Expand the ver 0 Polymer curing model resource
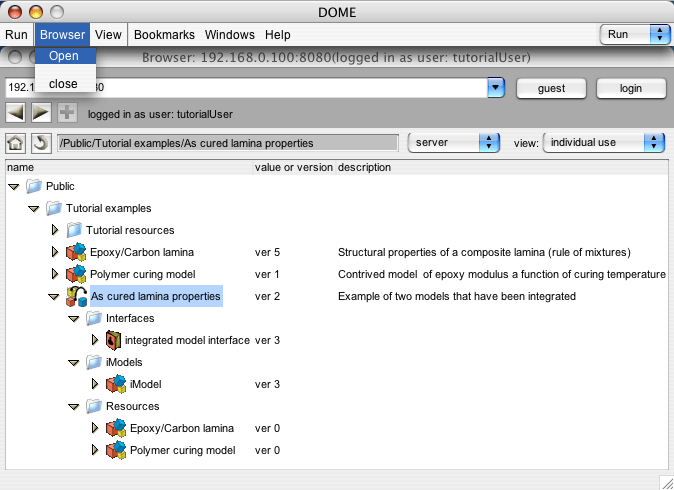 pyautogui.click(x=95, y=450)
